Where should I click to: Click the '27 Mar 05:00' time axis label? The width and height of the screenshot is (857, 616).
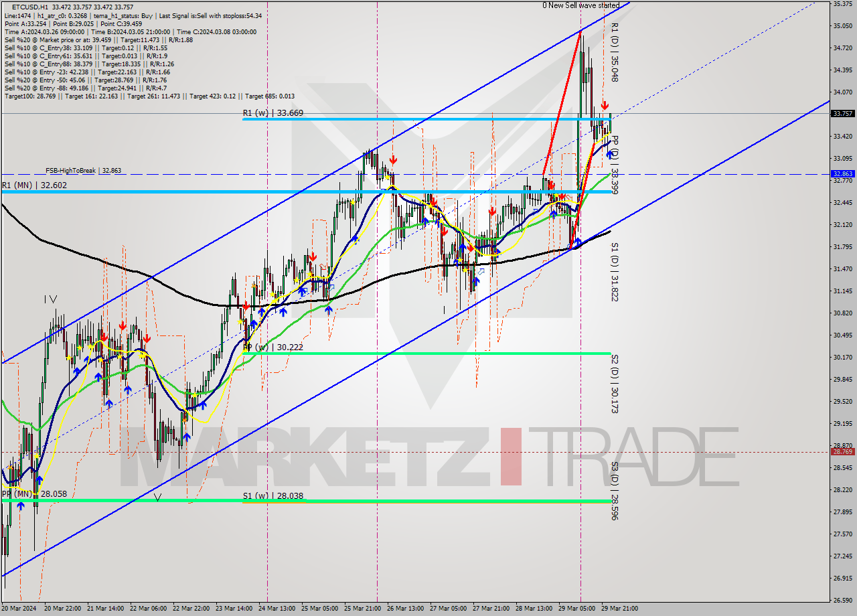(449, 609)
